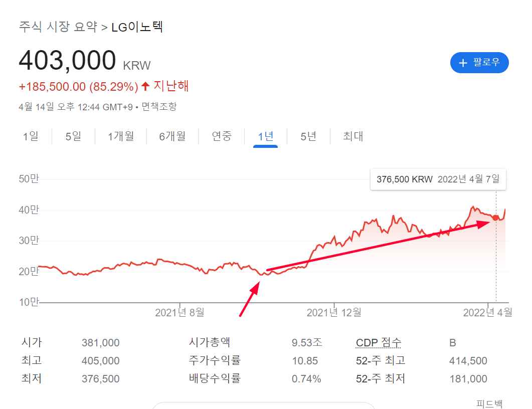Click the +185,500.00 (85.29%) change text
Image resolution: width=532 pixels, height=409 pixels.
[x=78, y=87]
